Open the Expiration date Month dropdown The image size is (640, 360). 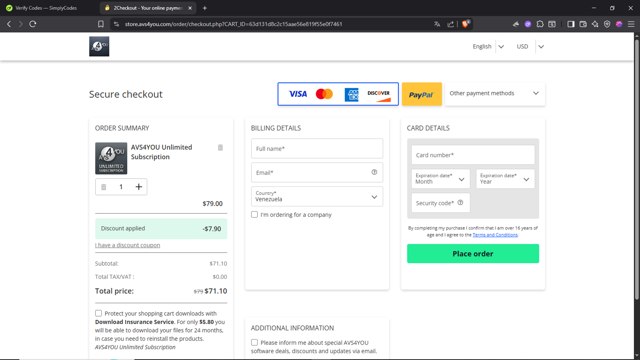click(440, 179)
